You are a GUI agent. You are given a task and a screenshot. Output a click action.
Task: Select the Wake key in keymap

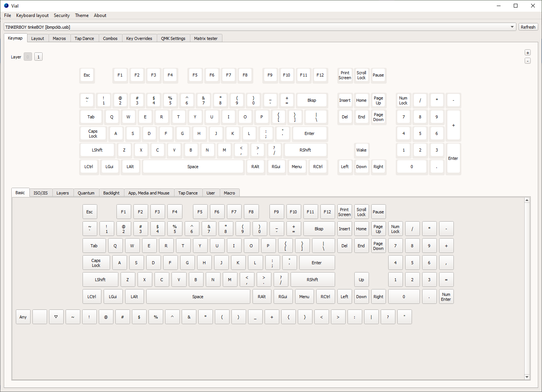[361, 150]
